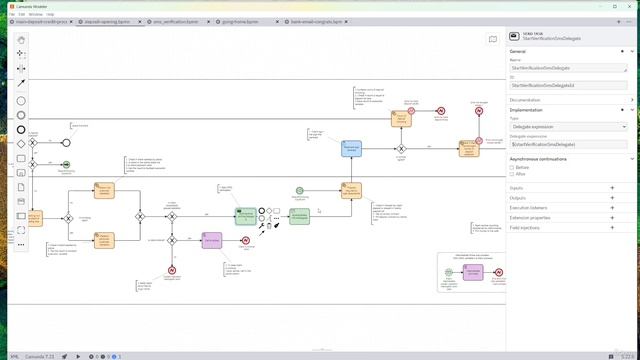This screenshot has width=640, height=360.
Task: Create new tab with plus button
Action: [619, 22]
